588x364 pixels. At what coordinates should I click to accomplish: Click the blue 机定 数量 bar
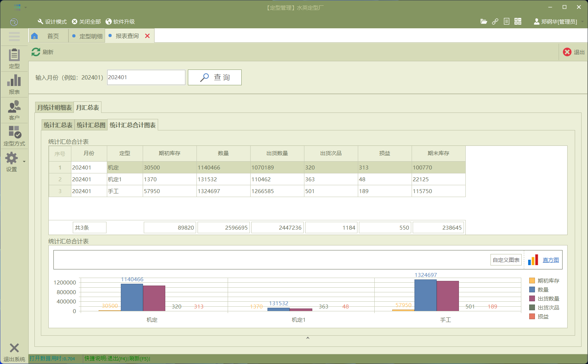[132, 297]
